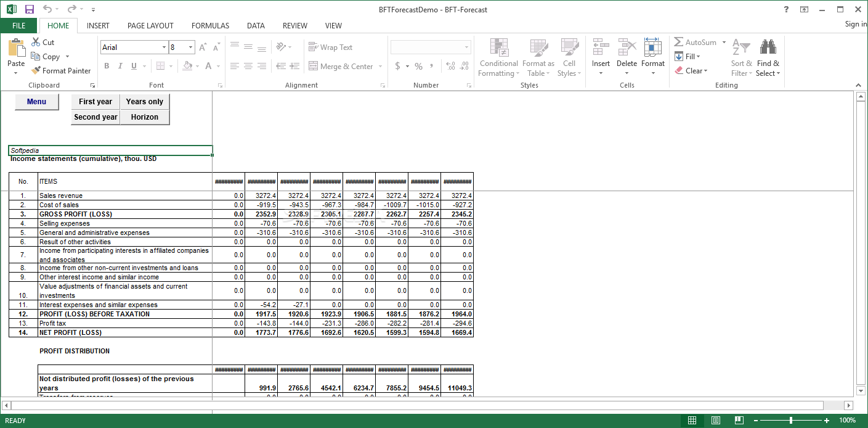The width and height of the screenshot is (868, 428).
Task: Toggle middle vertical alignment
Action: click(x=248, y=47)
